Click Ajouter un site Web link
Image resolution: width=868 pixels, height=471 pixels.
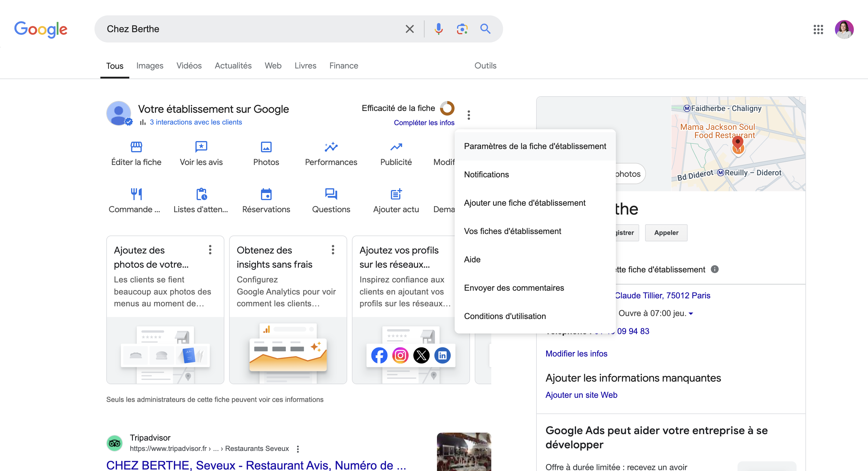tap(581, 395)
